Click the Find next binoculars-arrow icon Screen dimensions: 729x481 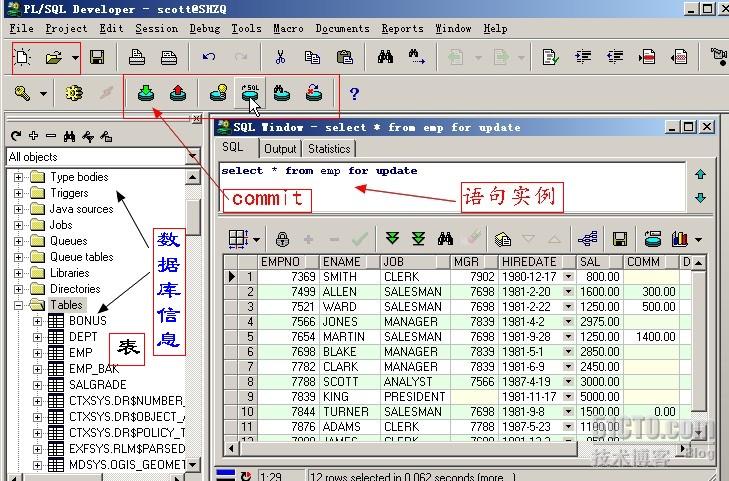(416, 57)
